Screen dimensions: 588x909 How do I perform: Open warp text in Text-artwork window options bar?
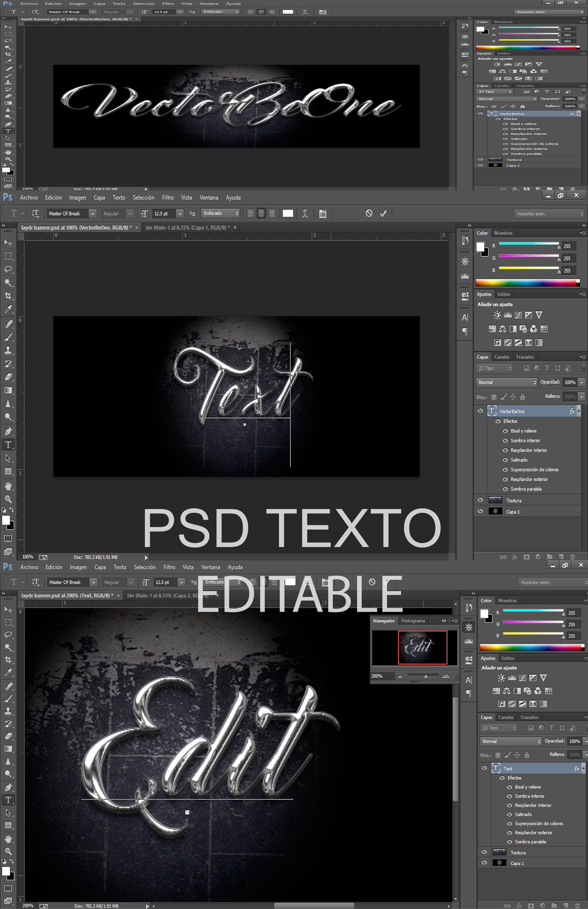[305, 214]
